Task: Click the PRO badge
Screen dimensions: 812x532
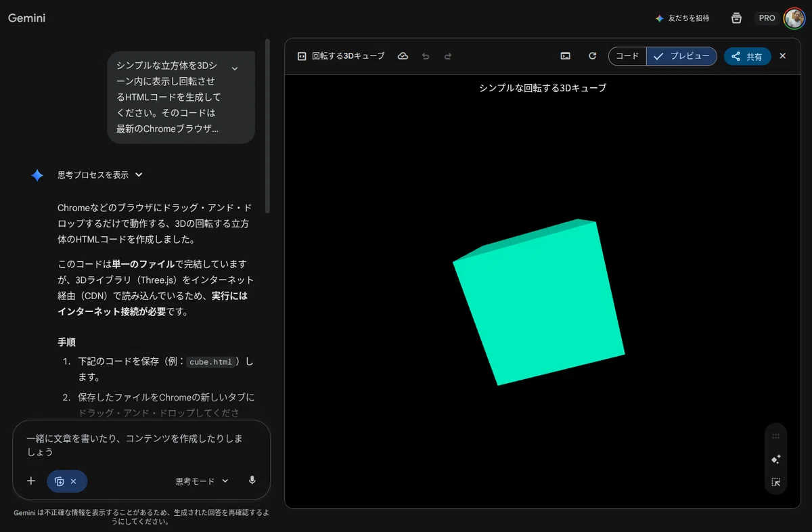Action: (x=767, y=18)
